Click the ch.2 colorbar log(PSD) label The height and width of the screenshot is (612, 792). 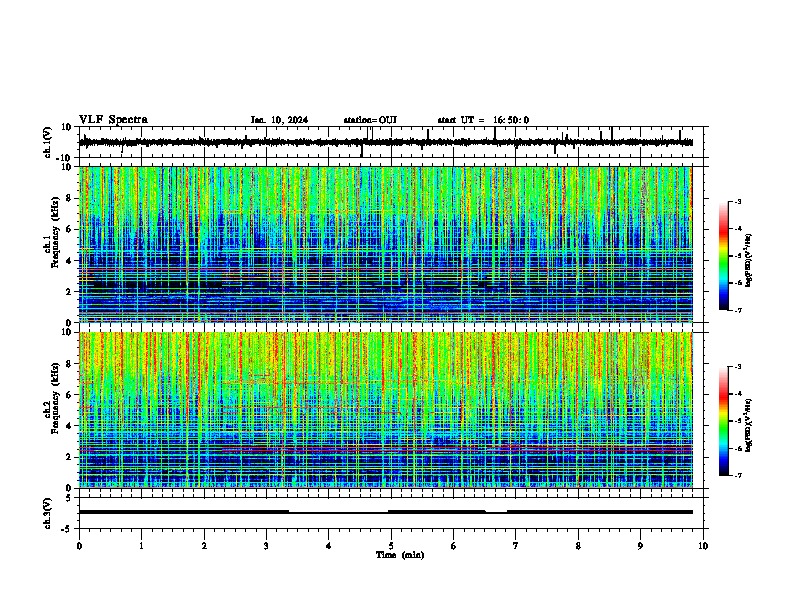pos(749,425)
